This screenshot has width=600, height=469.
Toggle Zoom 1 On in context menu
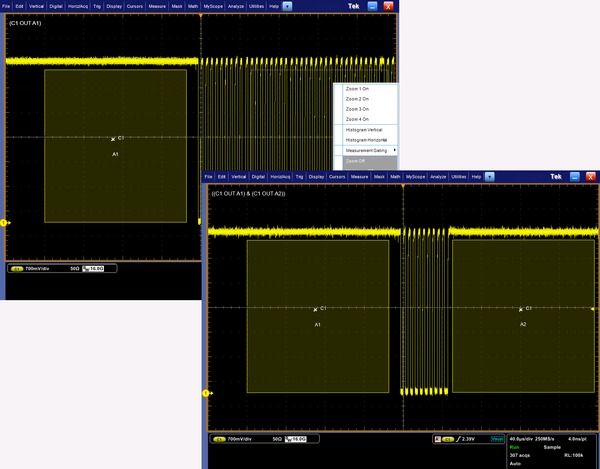coord(358,89)
